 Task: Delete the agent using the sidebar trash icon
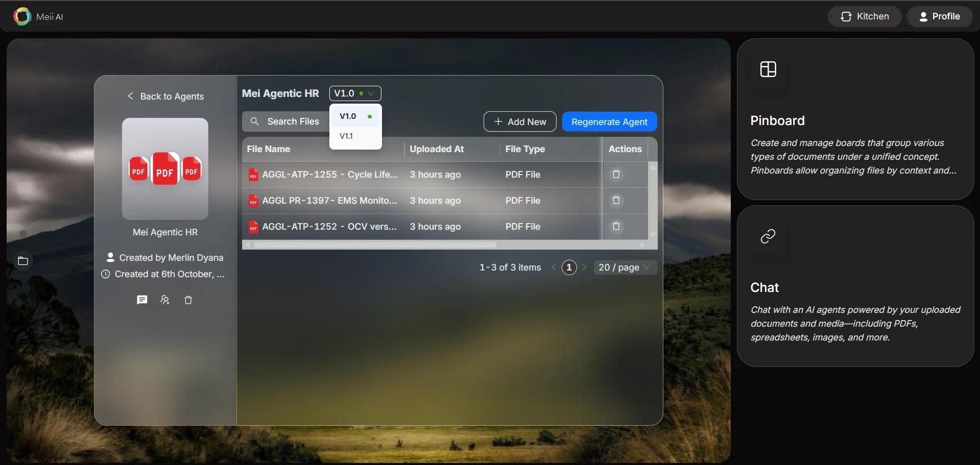pyautogui.click(x=188, y=300)
